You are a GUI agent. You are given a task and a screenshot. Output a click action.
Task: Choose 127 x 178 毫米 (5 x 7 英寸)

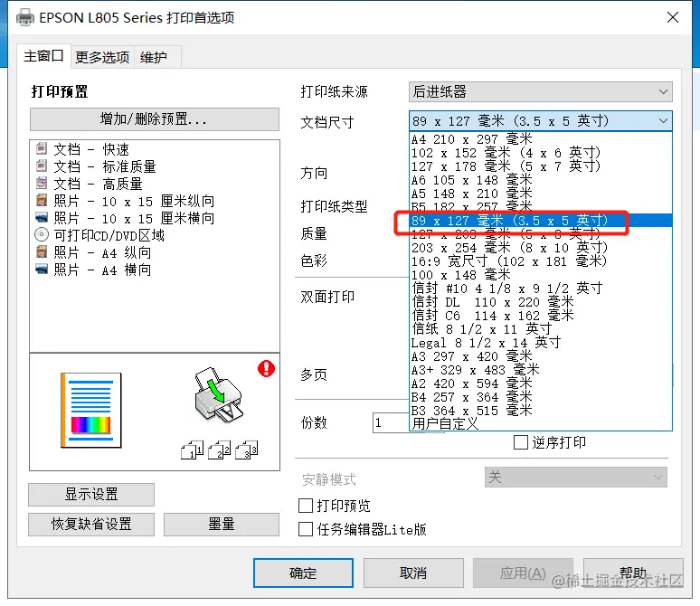click(541, 166)
